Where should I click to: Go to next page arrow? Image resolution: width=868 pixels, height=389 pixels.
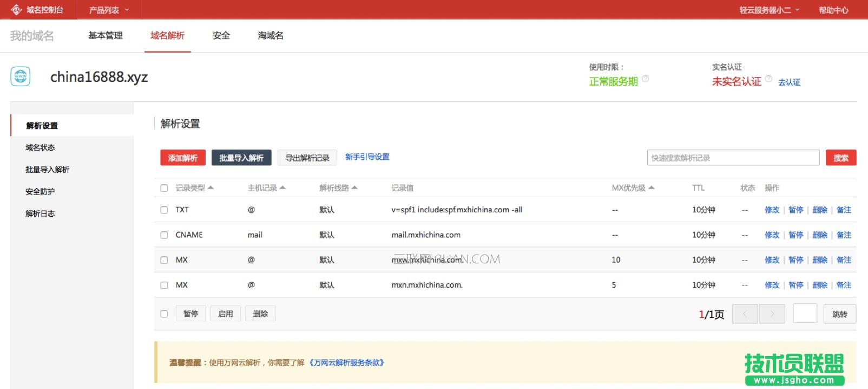point(772,314)
